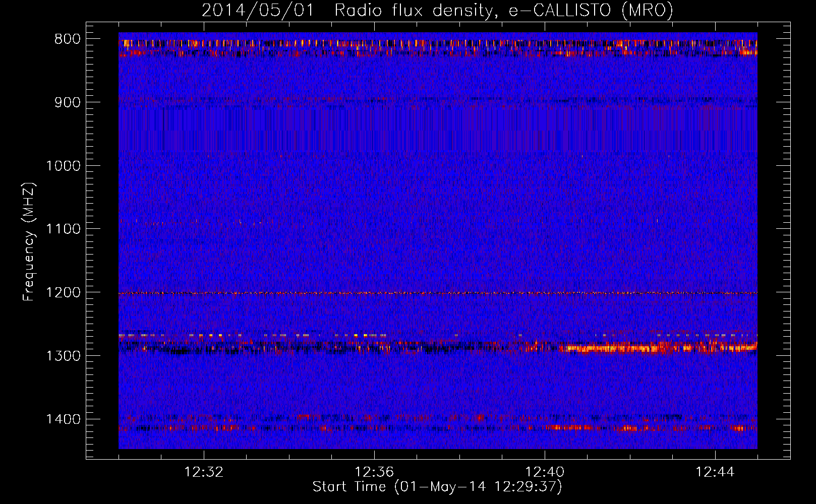Click the 12:36 time tick label
This screenshot has height=504, width=816.
point(374,472)
